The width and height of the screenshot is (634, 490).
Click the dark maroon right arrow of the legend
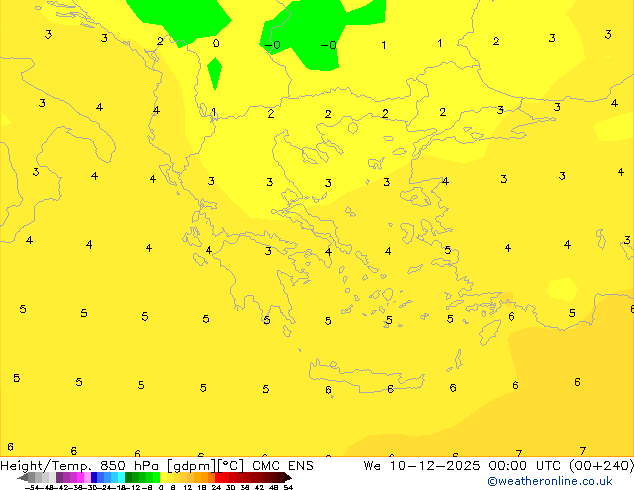click(288, 478)
